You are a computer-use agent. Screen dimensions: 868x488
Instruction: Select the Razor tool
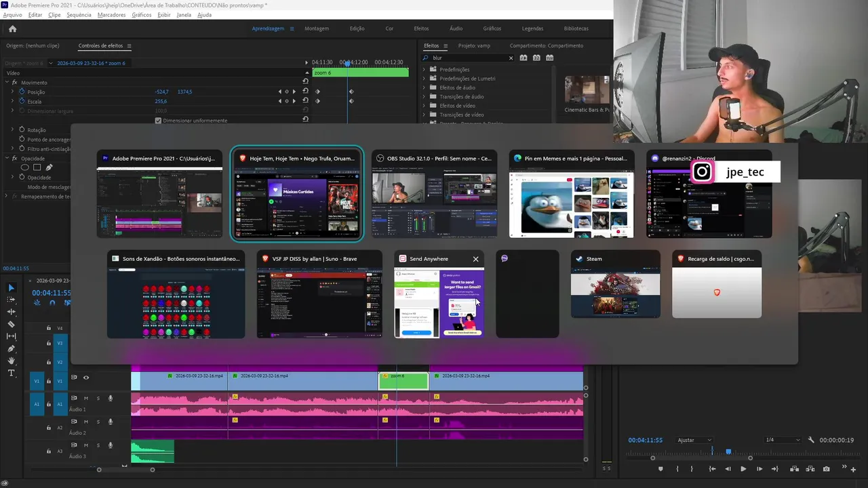click(x=11, y=324)
